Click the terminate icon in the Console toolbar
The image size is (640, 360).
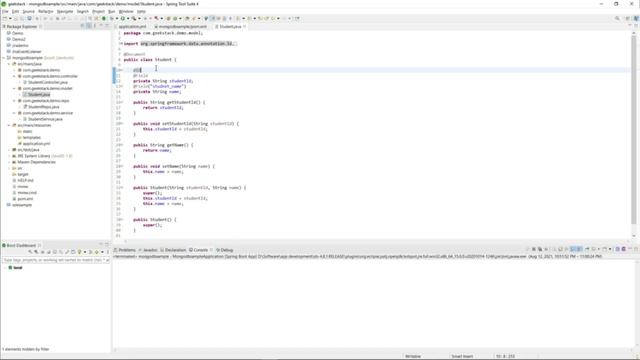[x=533, y=249]
